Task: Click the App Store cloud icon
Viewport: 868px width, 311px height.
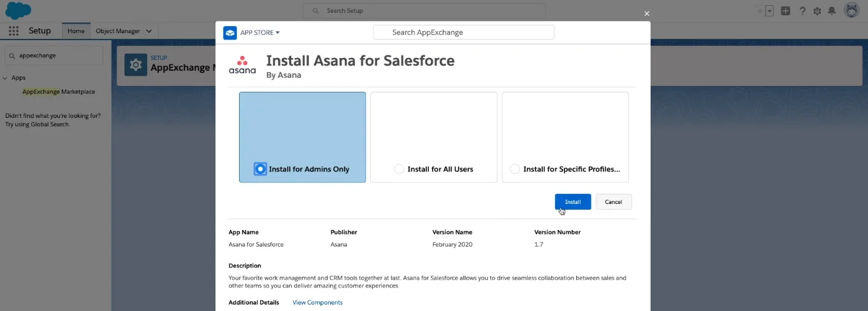Action: tap(230, 33)
